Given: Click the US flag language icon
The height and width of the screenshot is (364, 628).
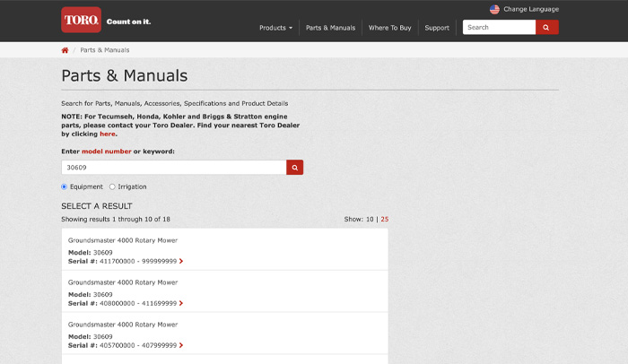Looking at the screenshot, I should [x=494, y=9].
